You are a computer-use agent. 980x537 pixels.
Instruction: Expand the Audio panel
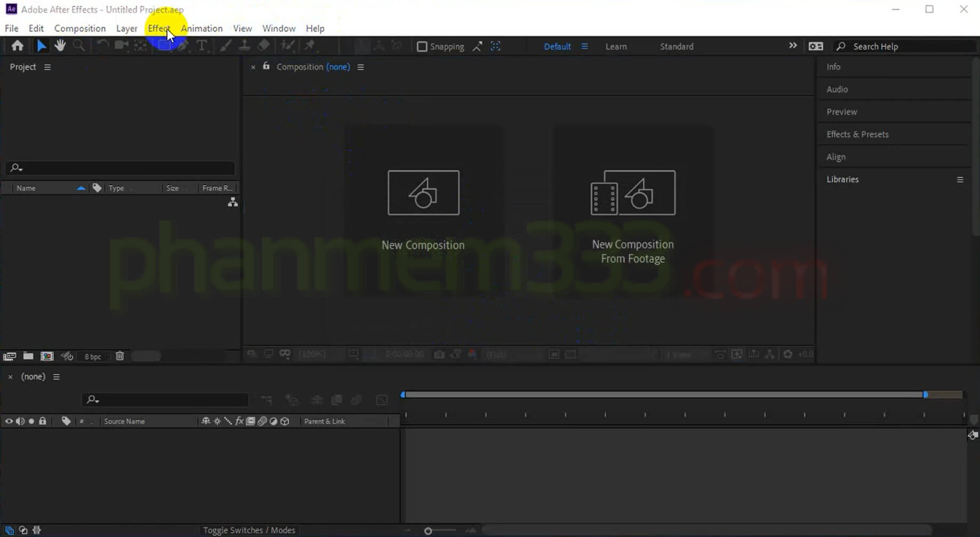tap(837, 89)
